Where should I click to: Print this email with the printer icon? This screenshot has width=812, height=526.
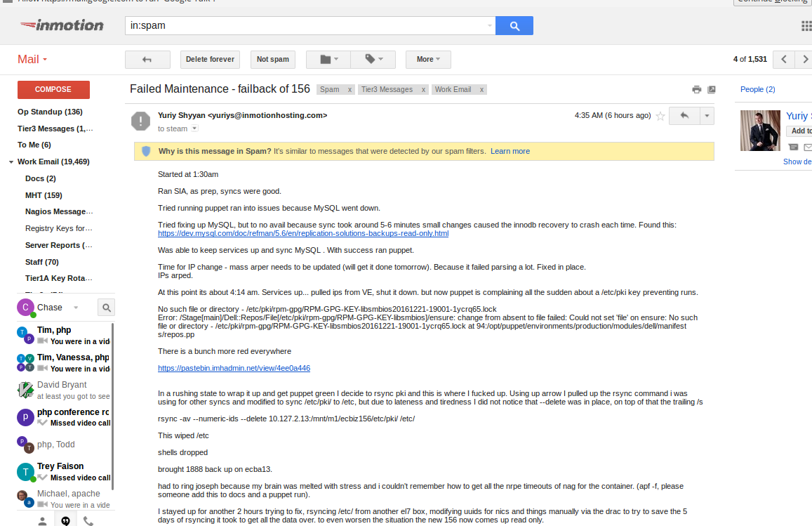696,90
